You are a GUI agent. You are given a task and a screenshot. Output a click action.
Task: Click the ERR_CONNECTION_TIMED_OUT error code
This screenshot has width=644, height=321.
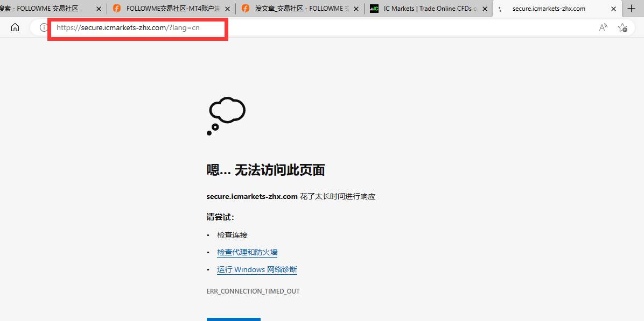coord(253,291)
